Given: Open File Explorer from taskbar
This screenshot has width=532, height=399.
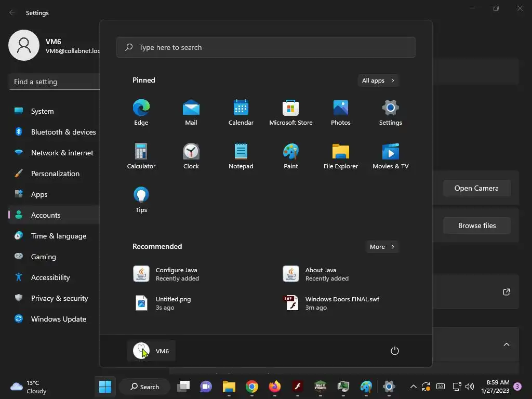Looking at the screenshot, I should point(229,387).
